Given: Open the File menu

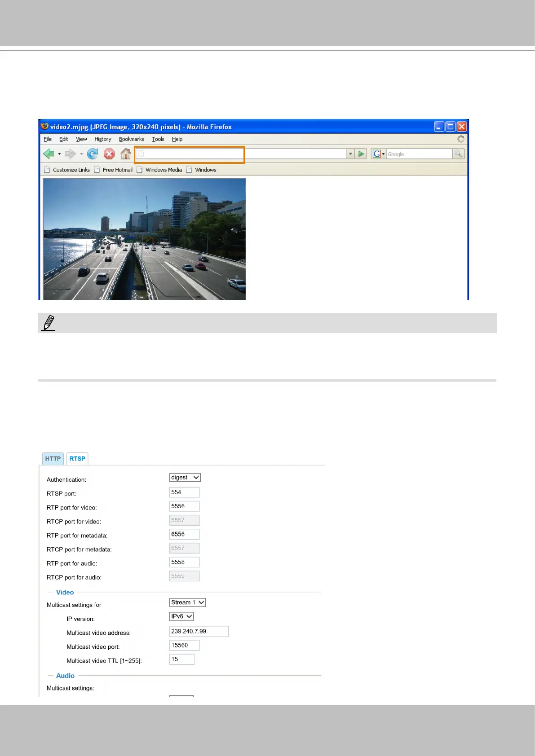Looking at the screenshot, I should click(48, 139).
